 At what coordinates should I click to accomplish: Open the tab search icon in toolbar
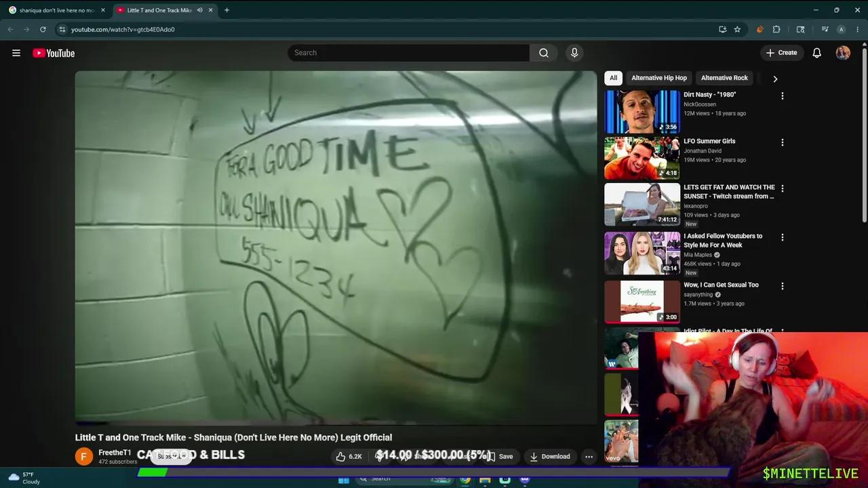coord(800,29)
